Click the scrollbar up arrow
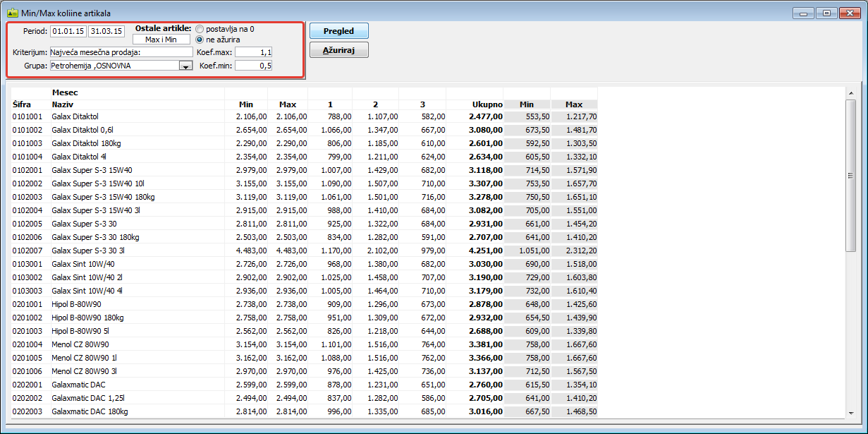This screenshot has height=434, width=868. pyautogui.click(x=851, y=92)
